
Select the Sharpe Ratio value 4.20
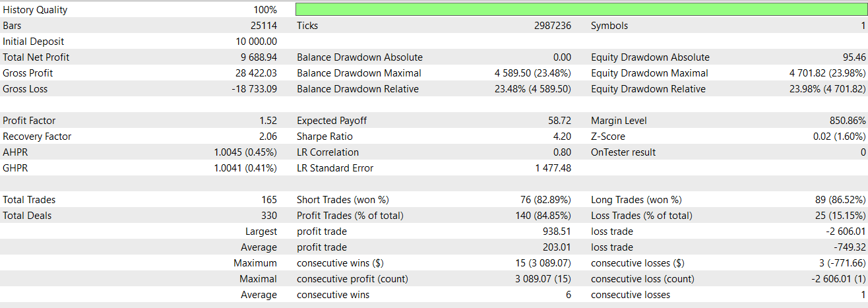(x=562, y=137)
